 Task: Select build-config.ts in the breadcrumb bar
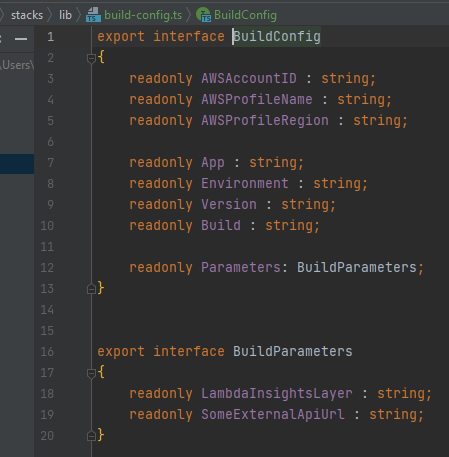[x=143, y=15]
